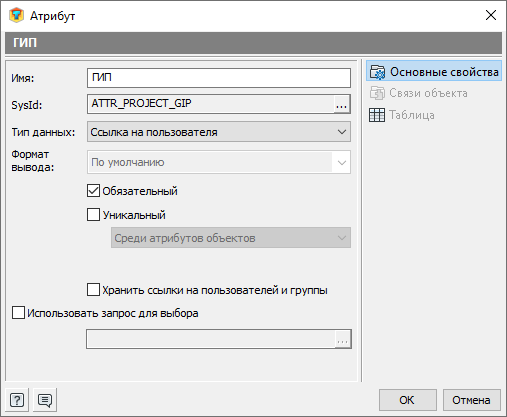Open the Формат вывода dropdown
Image resolution: width=507 pixels, height=417 pixels.
(x=219, y=162)
